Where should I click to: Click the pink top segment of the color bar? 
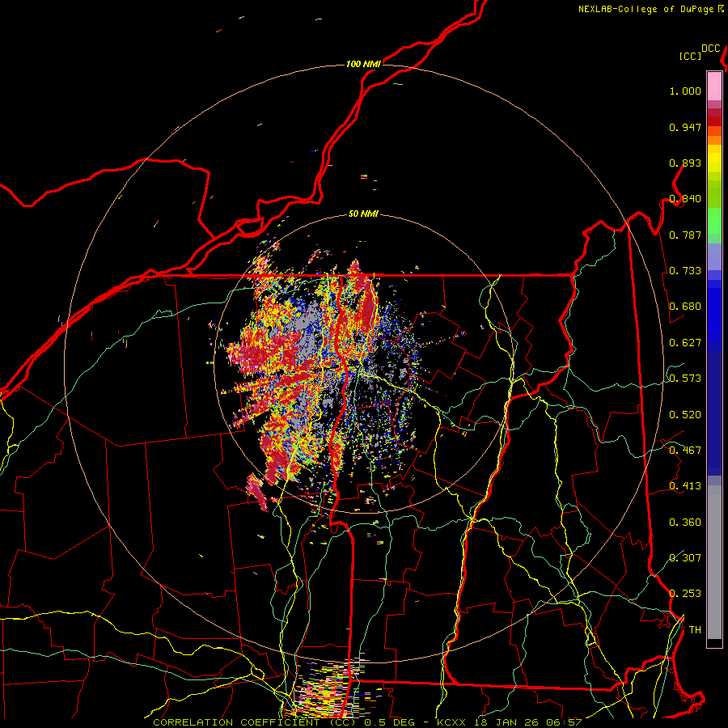(714, 87)
